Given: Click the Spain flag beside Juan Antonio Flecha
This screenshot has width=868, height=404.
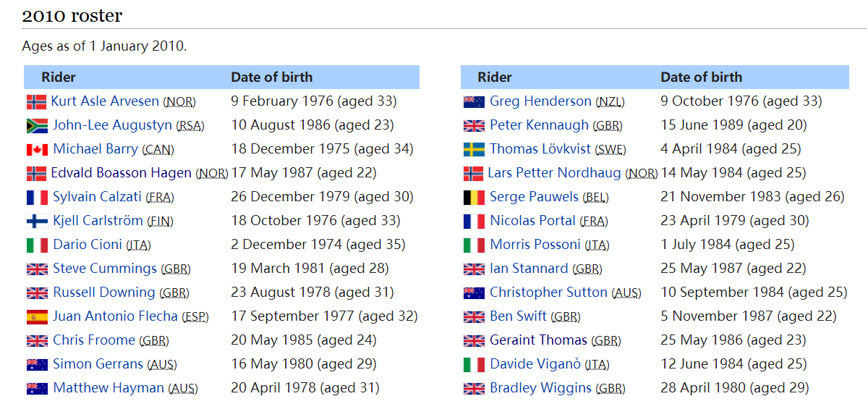Looking at the screenshot, I should pyautogui.click(x=37, y=317).
